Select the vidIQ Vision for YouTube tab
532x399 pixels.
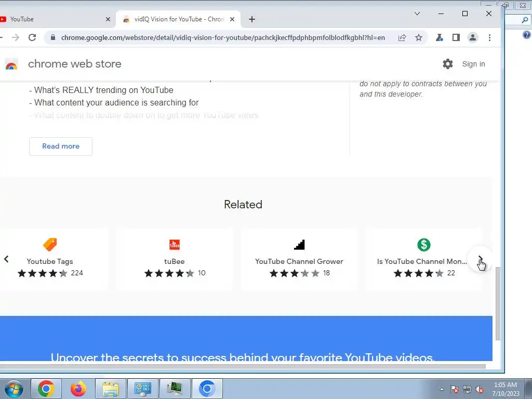[x=179, y=19]
